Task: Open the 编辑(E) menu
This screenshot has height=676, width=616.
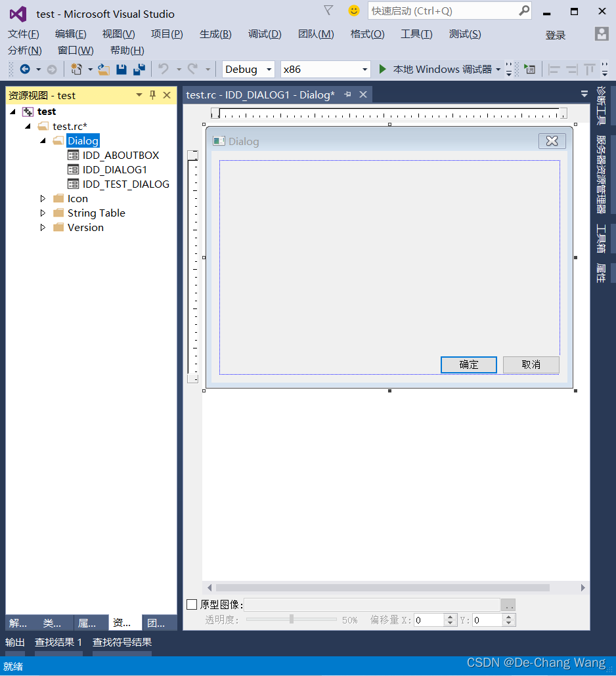Action: [x=71, y=34]
